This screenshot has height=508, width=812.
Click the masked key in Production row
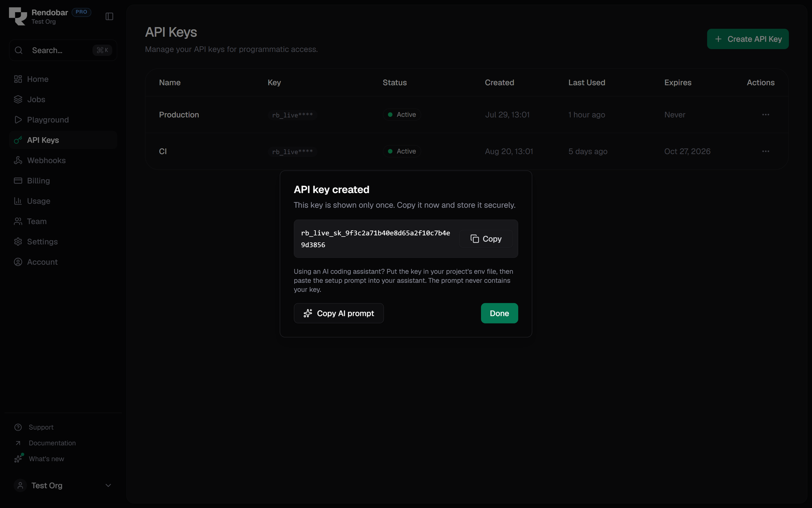tap(293, 115)
